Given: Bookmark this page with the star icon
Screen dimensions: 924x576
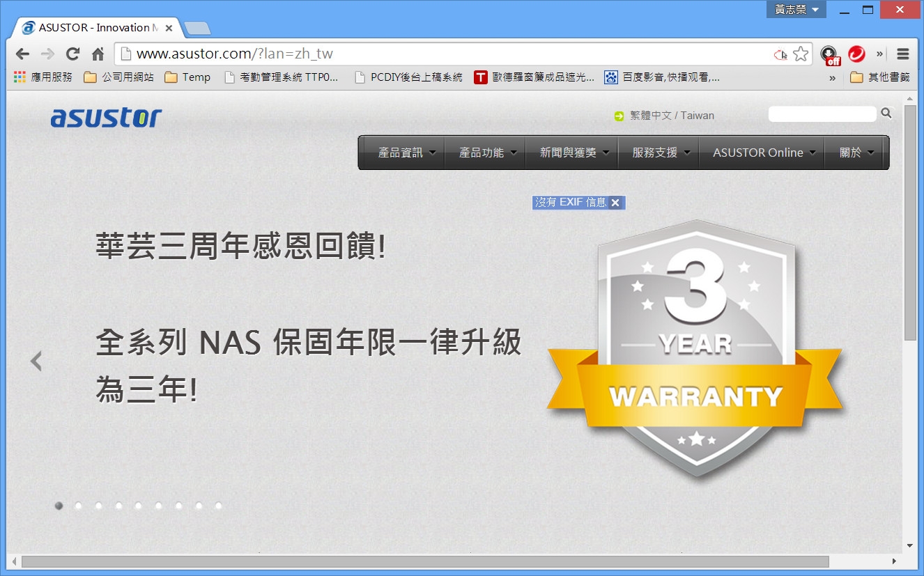Looking at the screenshot, I should (801, 54).
